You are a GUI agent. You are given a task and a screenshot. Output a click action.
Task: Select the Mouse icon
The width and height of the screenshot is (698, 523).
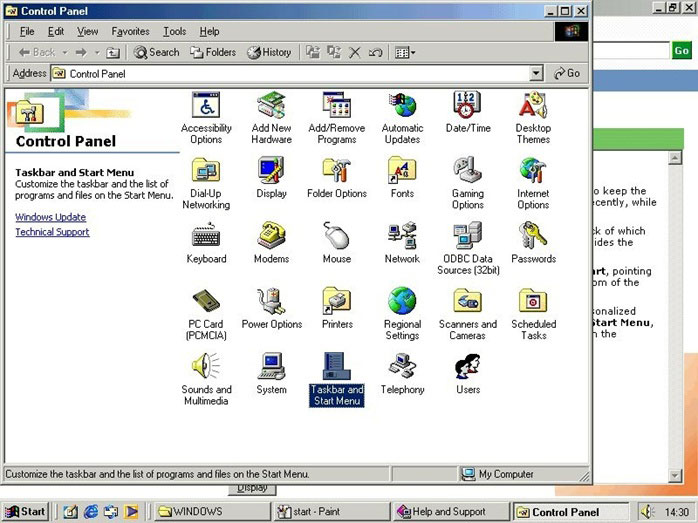[337, 235]
